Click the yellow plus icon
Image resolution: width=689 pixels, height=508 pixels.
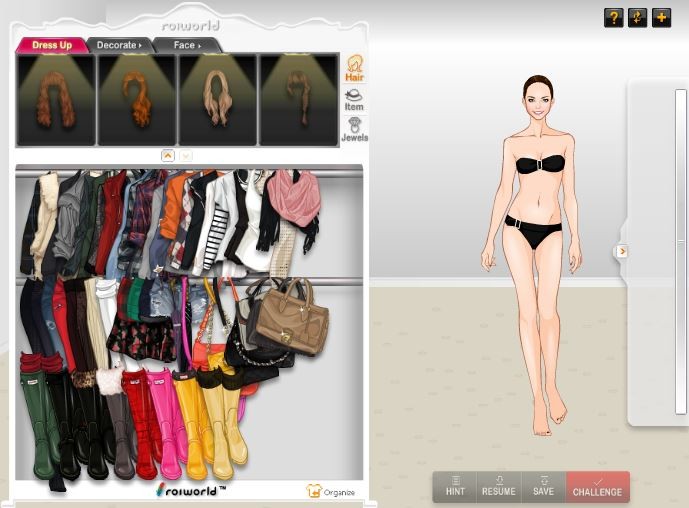coord(661,17)
